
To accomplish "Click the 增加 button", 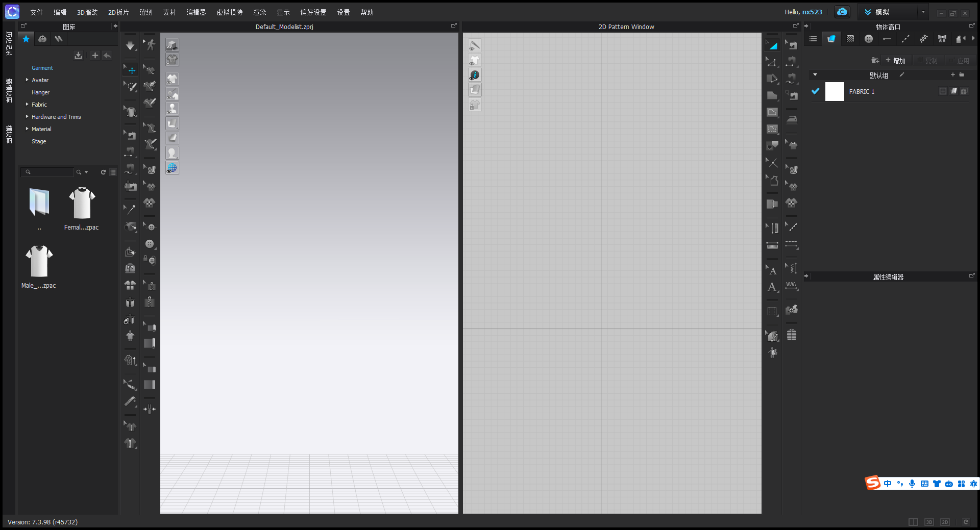I will tap(896, 60).
